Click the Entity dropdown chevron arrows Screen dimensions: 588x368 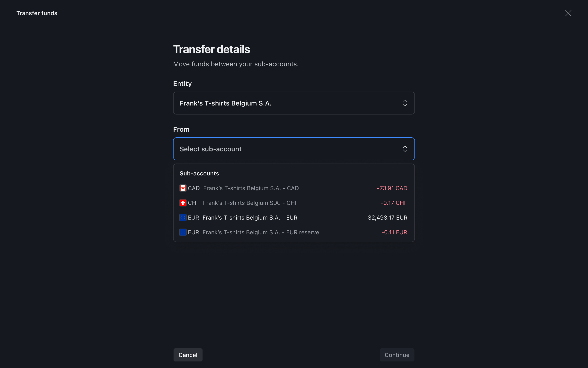tap(405, 103)
